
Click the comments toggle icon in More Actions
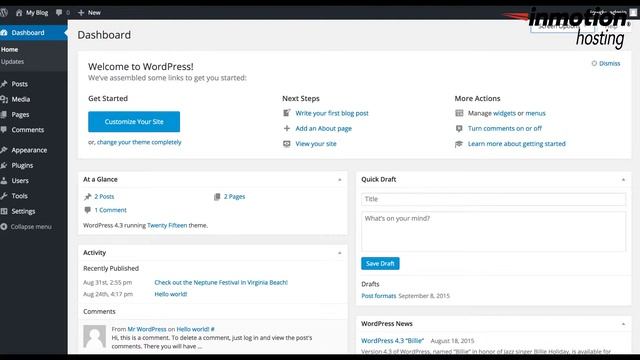(x=459, y=129)
